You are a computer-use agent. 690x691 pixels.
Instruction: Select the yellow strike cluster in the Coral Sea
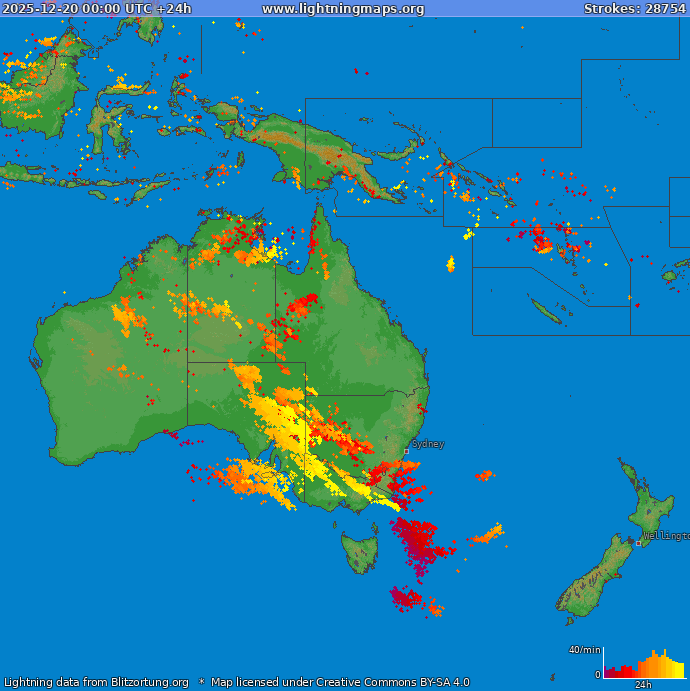point(450,264)
